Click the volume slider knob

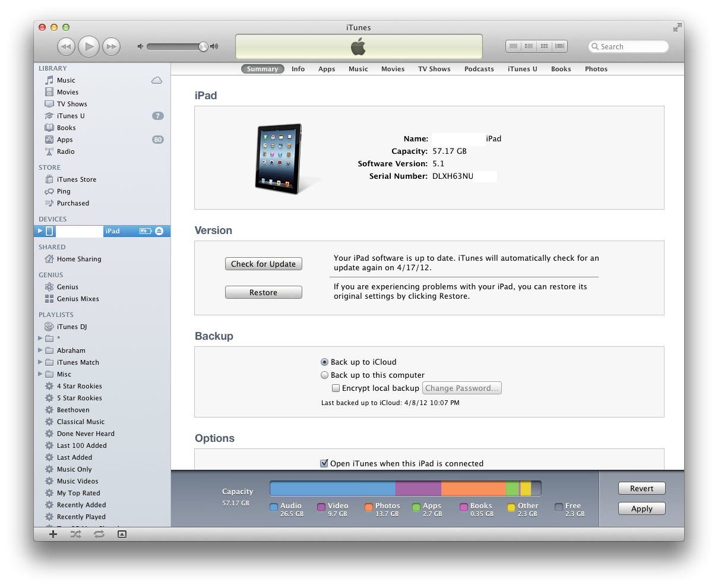click(x=203, y=46)
